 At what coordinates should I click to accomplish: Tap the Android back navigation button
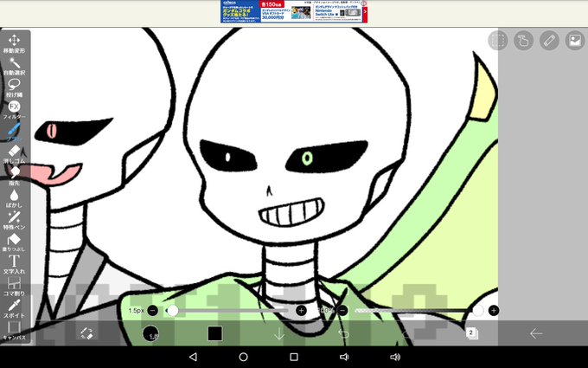click(193, 357)
